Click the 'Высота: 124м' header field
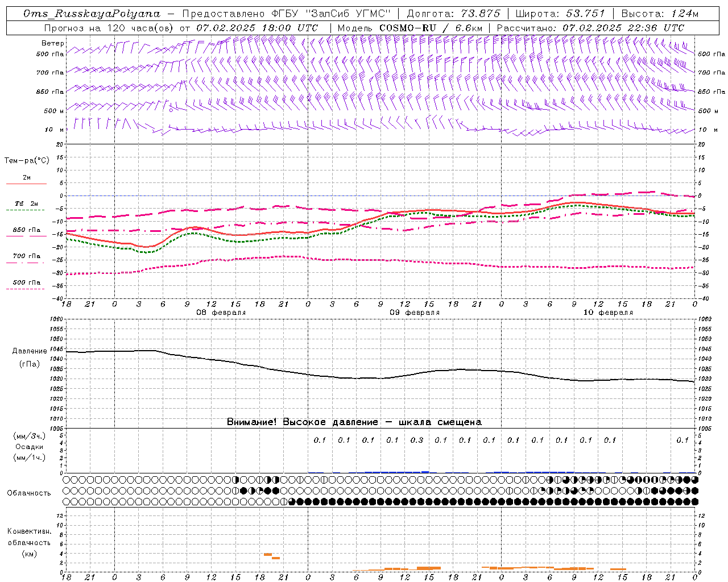 660,14
